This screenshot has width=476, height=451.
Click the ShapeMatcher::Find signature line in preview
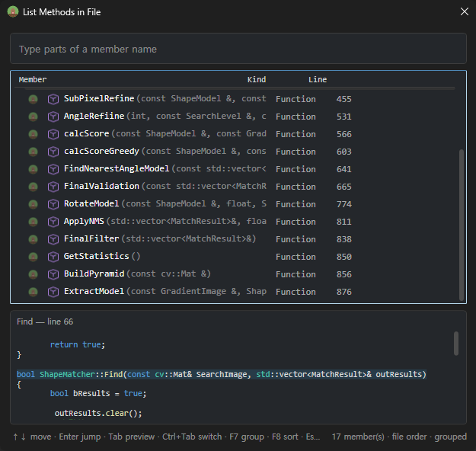[x=222, y=374]
